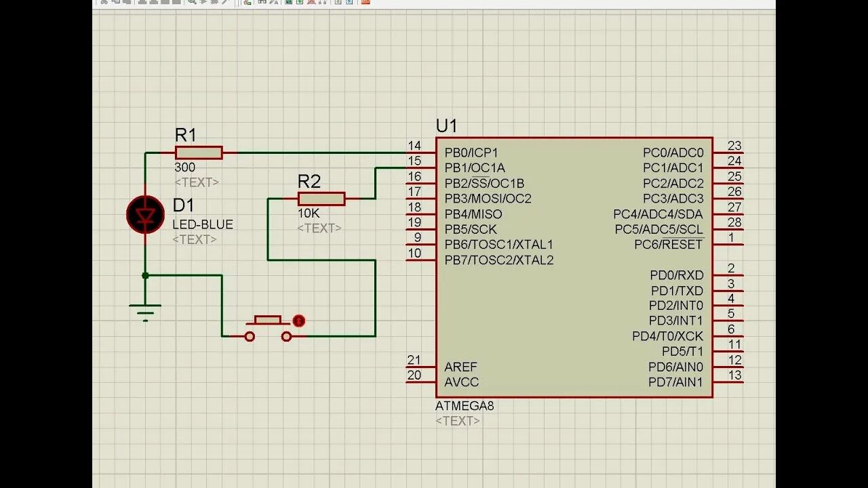This screenshot has width=868, height=488.
Task: Click pin PC4/ADC4/SDA label
Action: click(x=658, y=214)
